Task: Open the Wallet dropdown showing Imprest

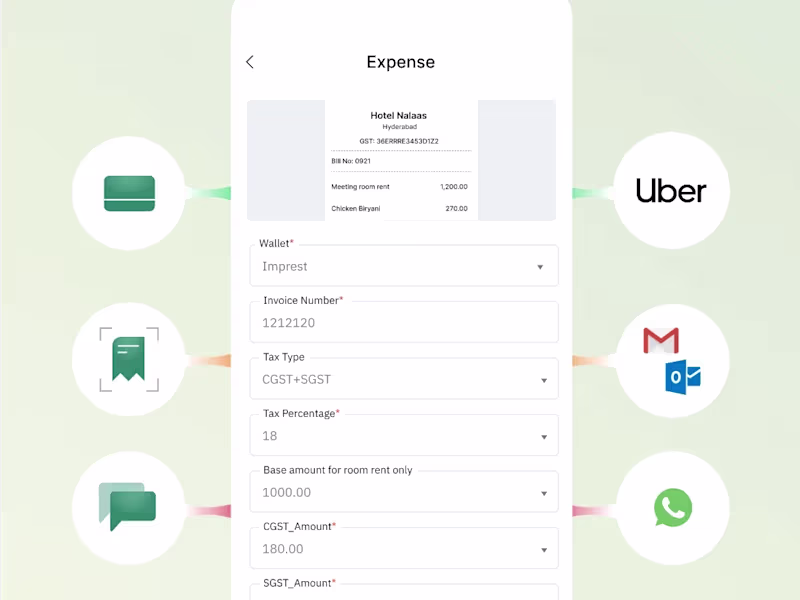Action: (x=404, y=266)
